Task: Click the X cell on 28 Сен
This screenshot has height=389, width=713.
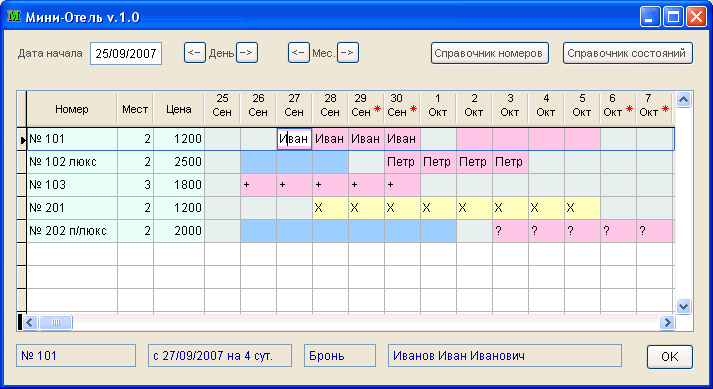Action: (x=330, y=208)
